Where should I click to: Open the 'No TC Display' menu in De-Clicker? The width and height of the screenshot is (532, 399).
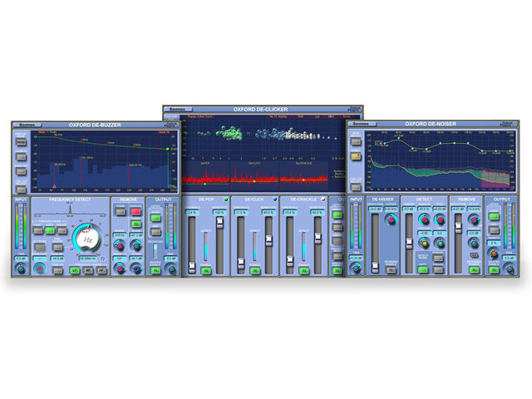279,116
